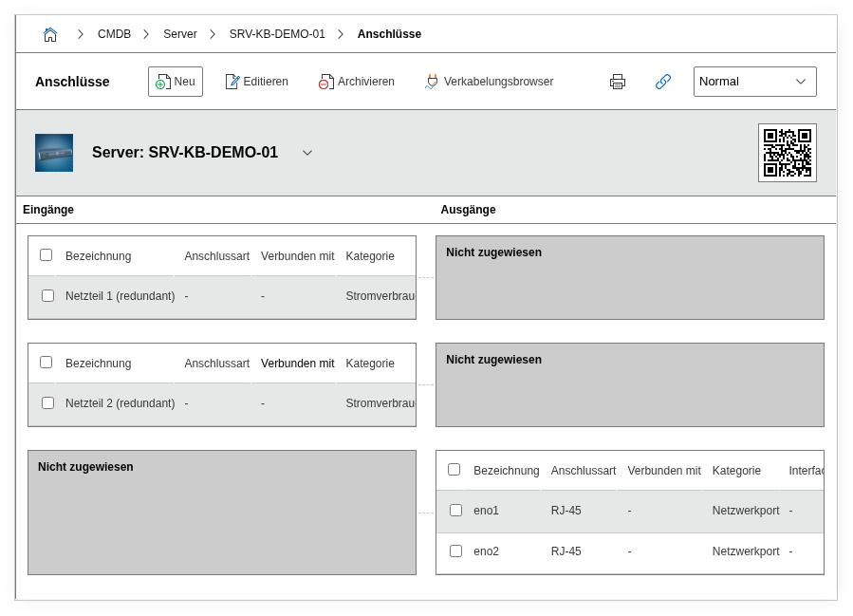Expand the chevron beside Server: SRV-KB-DEMO-01
Viewport: 853px width, 616px height.
point(307,153)
